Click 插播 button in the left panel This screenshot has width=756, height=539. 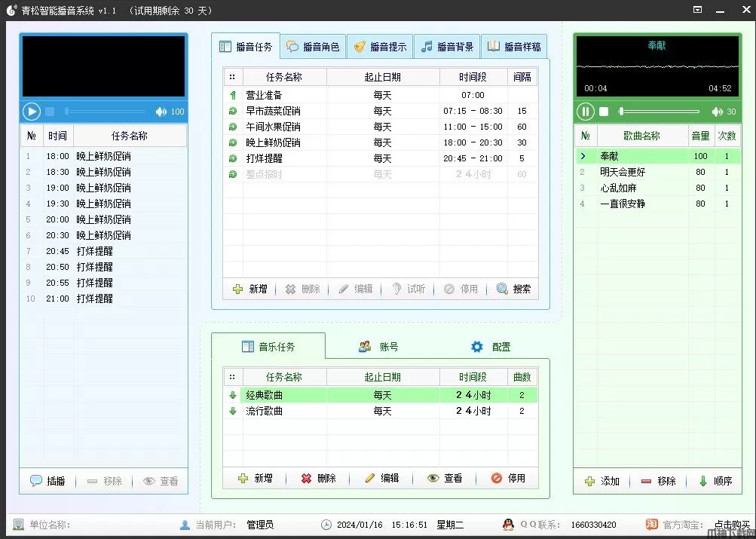[47, 481]
